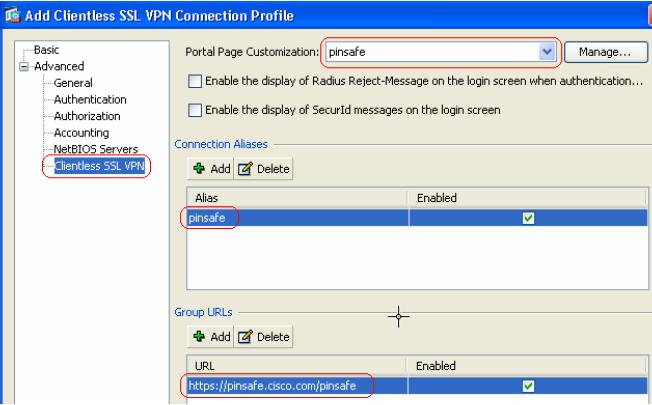Click Delete label under Group URLs
This screenshot has height=405, width=652.
pyautogui.click(x=273, y=336)
